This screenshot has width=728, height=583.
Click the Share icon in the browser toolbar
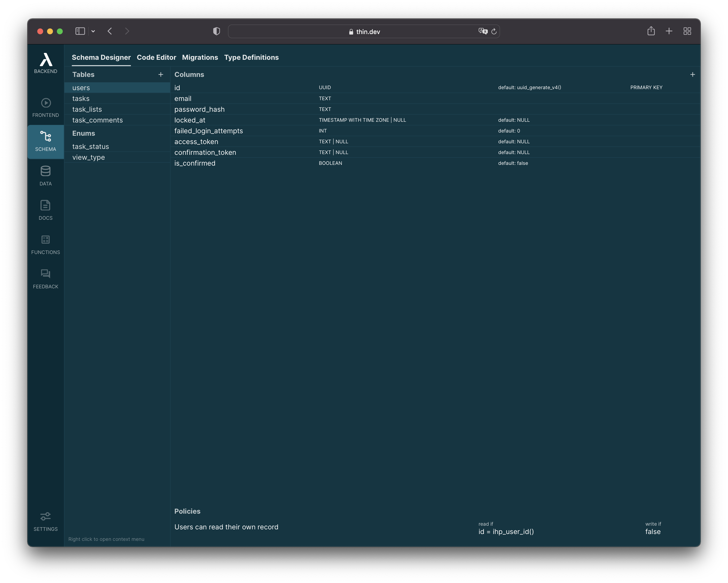651,31
